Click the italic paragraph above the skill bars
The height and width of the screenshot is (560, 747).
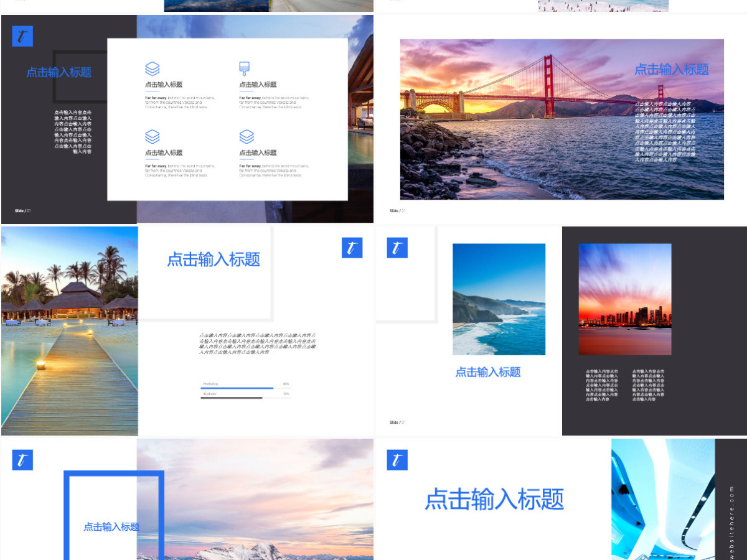coord(258,343)
